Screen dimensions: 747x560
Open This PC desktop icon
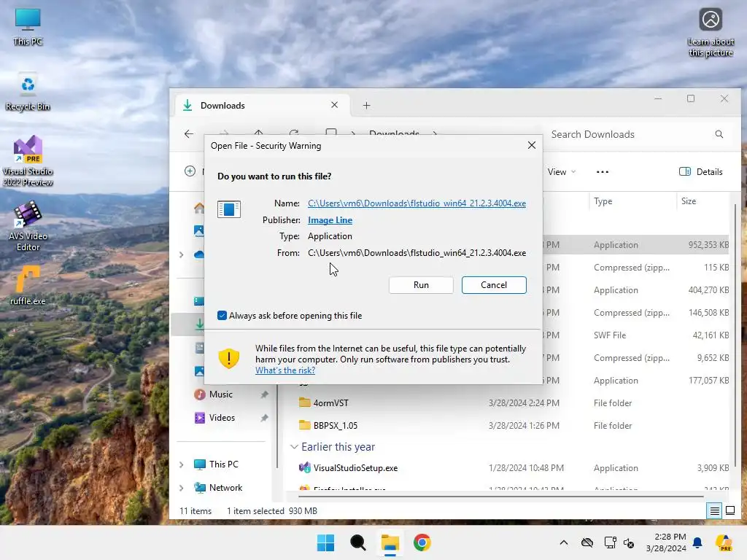[28, 27]
